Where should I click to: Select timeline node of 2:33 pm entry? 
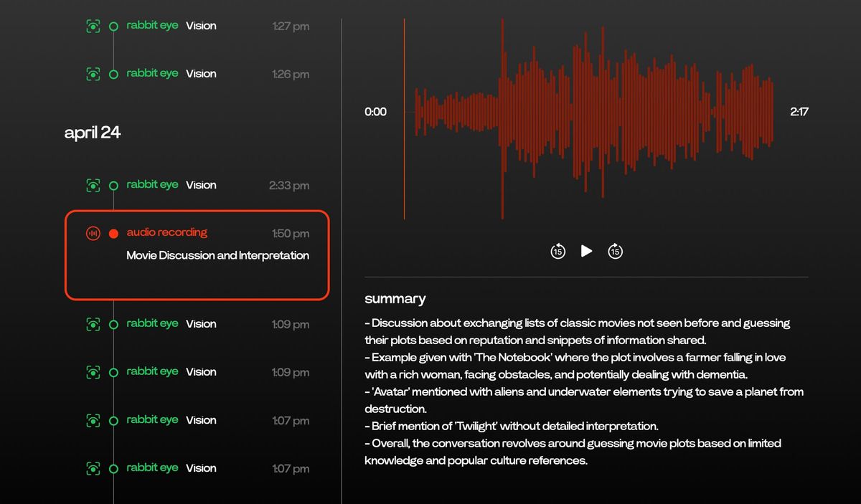coord(113,185)
